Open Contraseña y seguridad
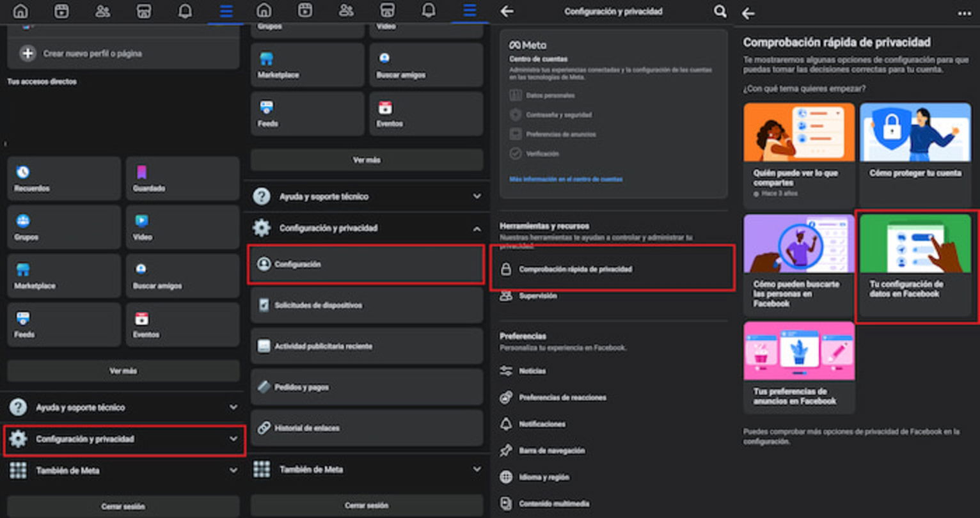This screenshot has height=518, width=980. (x=551, y=115)
